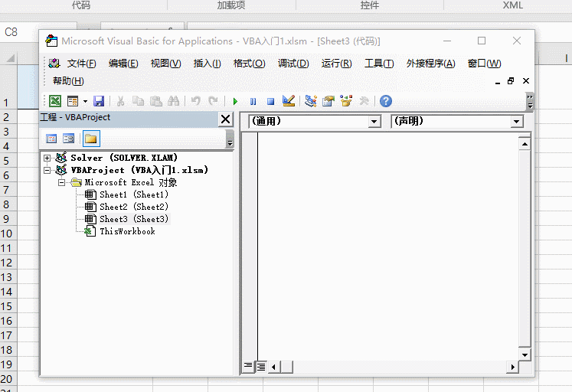
Task: Click View Object icon in project pane
Action: (69, 139)
